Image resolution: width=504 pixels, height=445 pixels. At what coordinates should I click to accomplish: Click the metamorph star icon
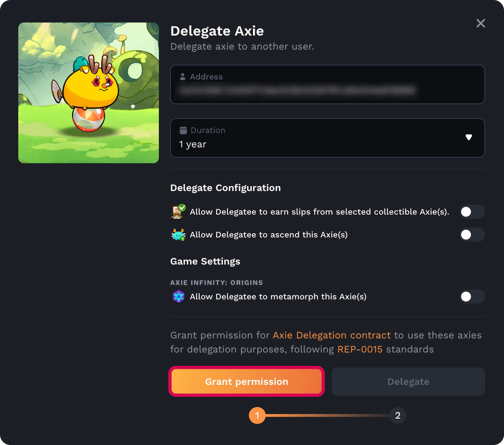(x=179, y=297)
